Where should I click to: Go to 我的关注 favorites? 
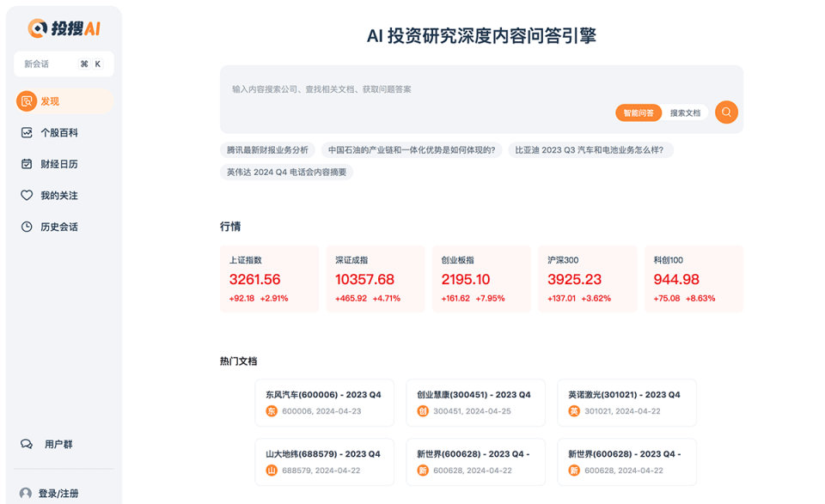pyautogui.click(x=59, y=196)
